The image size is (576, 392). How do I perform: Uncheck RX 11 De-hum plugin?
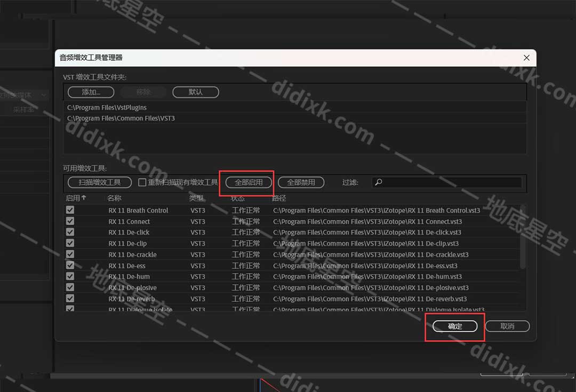pos(70,276)
